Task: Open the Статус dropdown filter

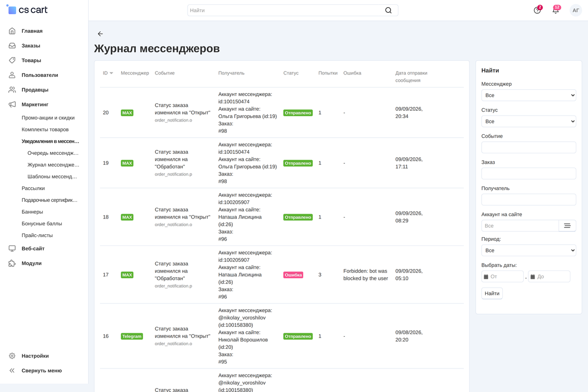Action: point(529,122)
